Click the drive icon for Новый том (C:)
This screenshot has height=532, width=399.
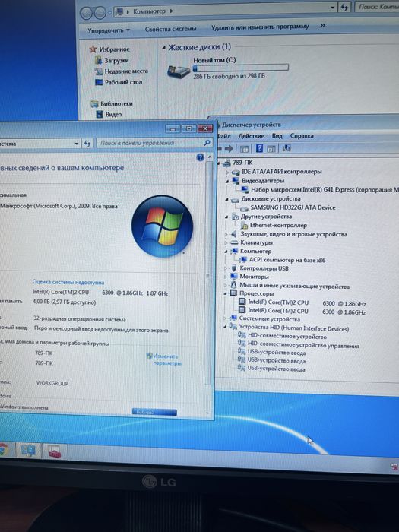[x=179, y=71]
